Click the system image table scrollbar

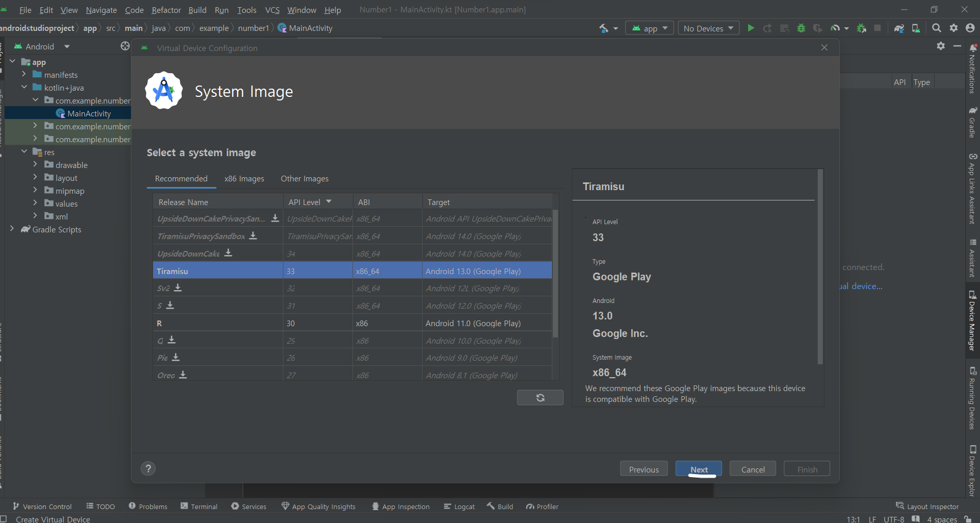point(555,273)
